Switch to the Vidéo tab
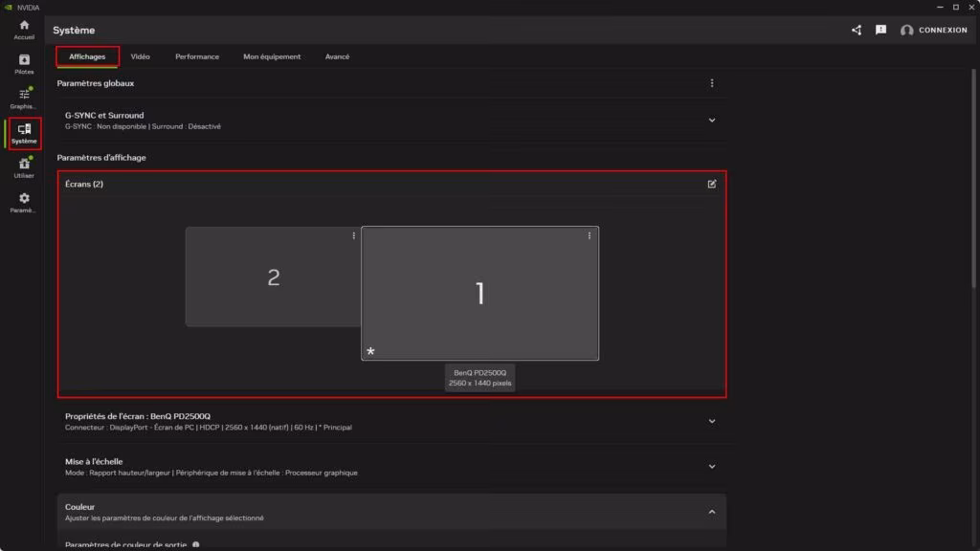 pos(140,56)
